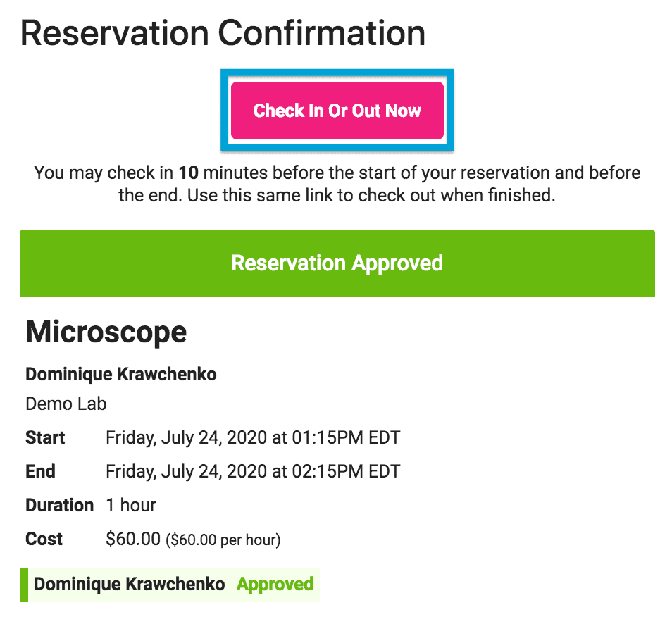
Task: Click the 1 hour duration value
Action: point(130,504)
